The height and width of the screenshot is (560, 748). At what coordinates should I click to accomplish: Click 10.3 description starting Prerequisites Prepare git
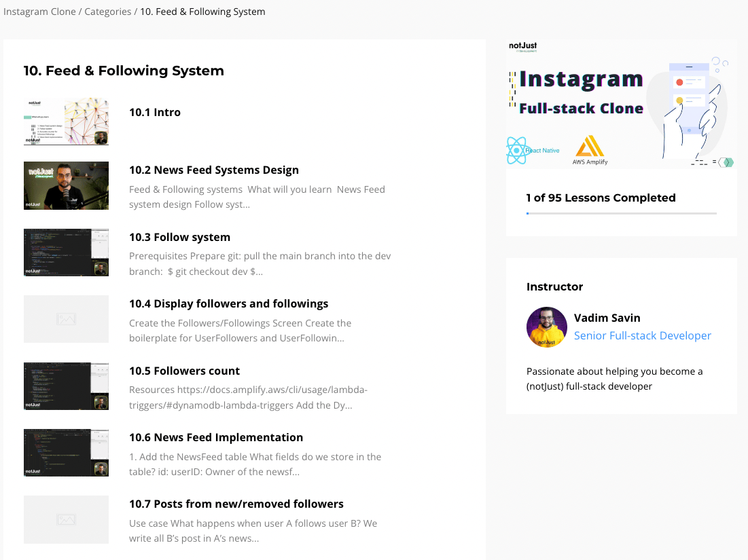pos(260,263)
